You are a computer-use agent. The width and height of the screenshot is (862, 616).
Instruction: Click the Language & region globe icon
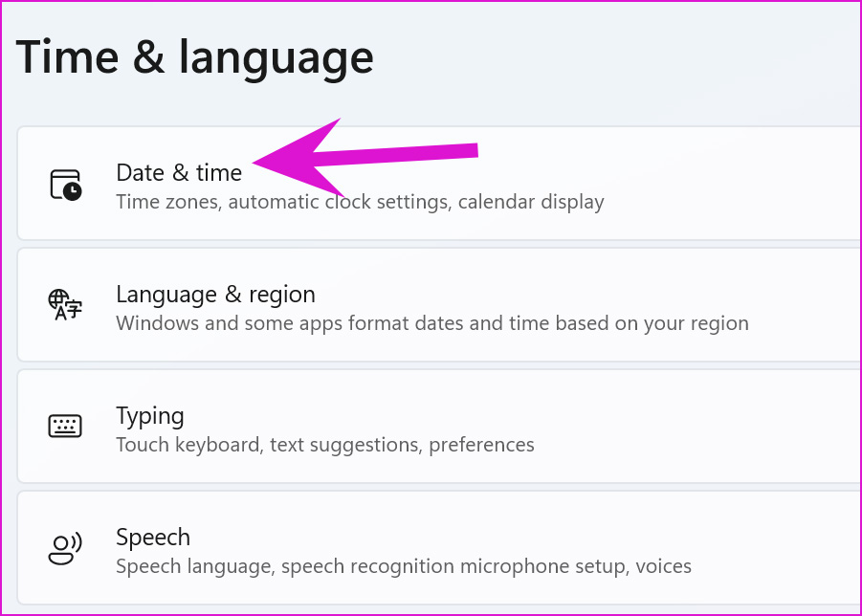(65, 305)
